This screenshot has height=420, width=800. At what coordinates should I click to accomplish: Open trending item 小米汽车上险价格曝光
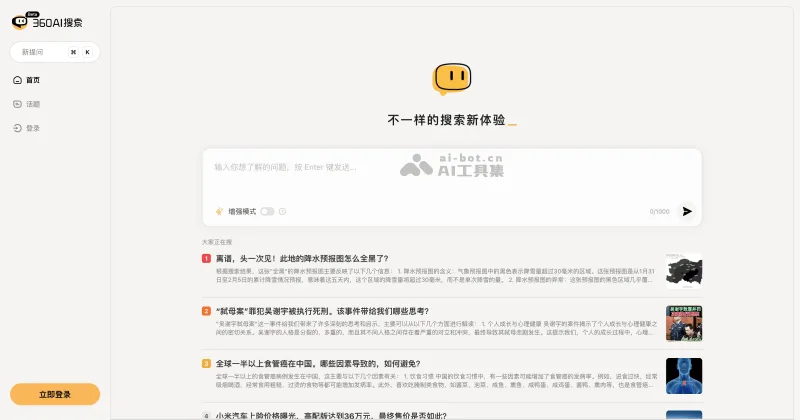(x=331, y=416)
